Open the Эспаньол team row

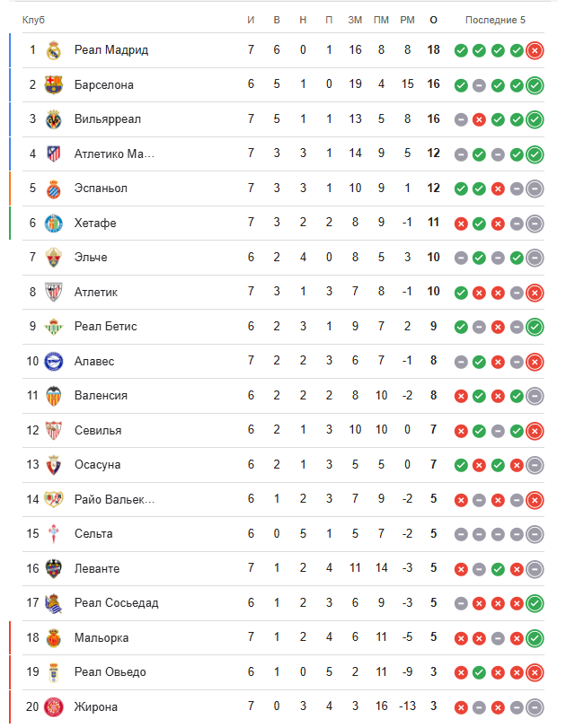(x=101, y=189)
